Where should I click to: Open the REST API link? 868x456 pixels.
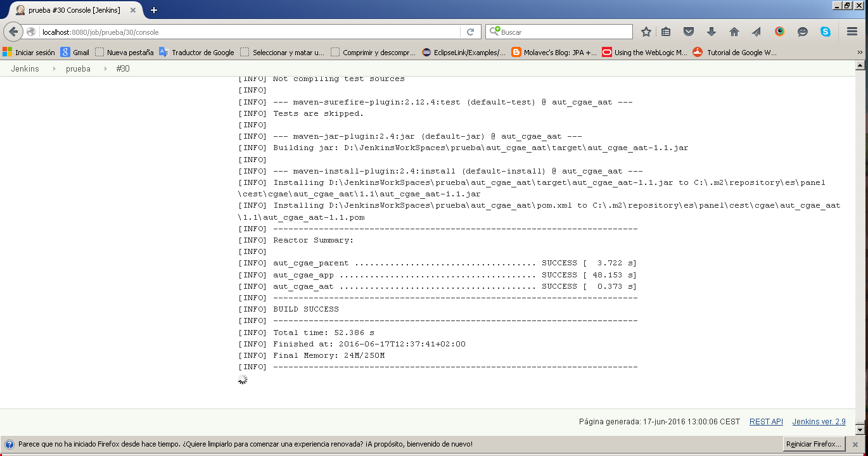pos(766,422)
